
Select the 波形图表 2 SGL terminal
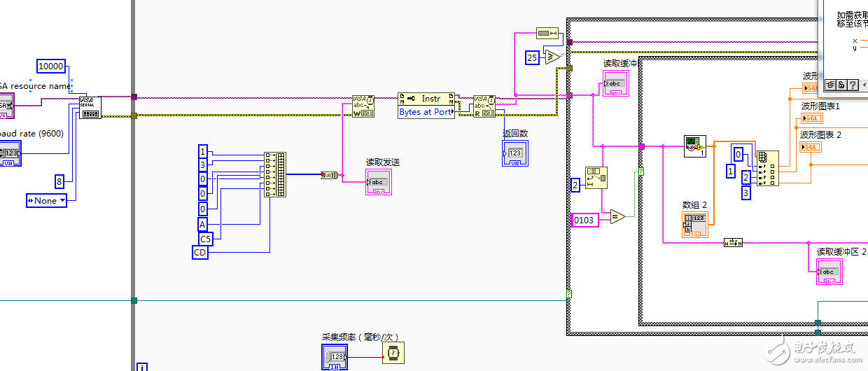click(811, 147)
